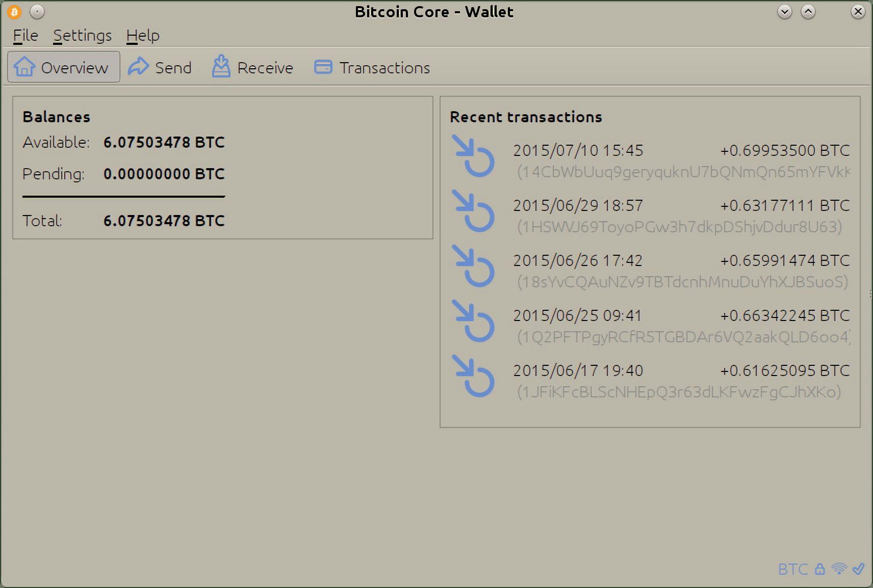The width and height of the screenshot is (873, 588).
Task: Click the +0.63177111 BTC amount
Action: (x=785, y=205)
